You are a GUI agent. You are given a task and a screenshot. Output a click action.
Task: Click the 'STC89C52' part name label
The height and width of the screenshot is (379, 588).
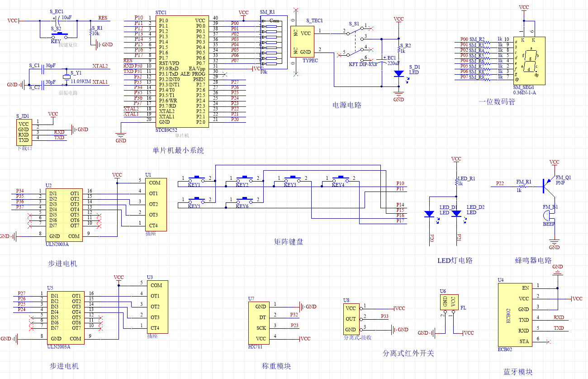[167, 130]
